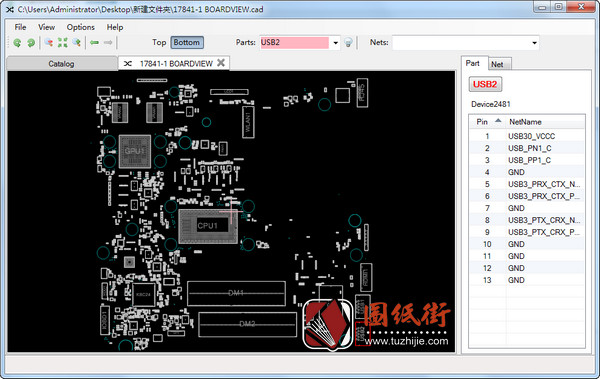Click the CPU1 component on board
The width and height of the screenshot is (600, 379).
[208, 226]
